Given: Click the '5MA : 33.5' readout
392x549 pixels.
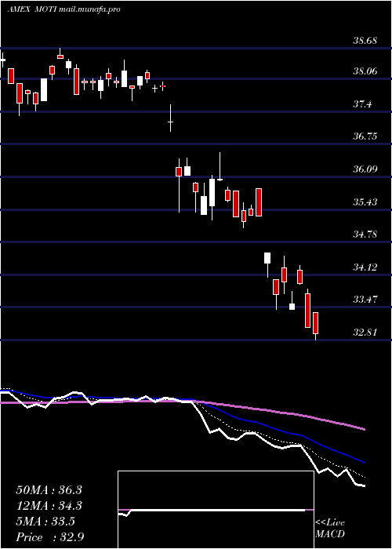Looking at the screenshot, I should [45, 522].
